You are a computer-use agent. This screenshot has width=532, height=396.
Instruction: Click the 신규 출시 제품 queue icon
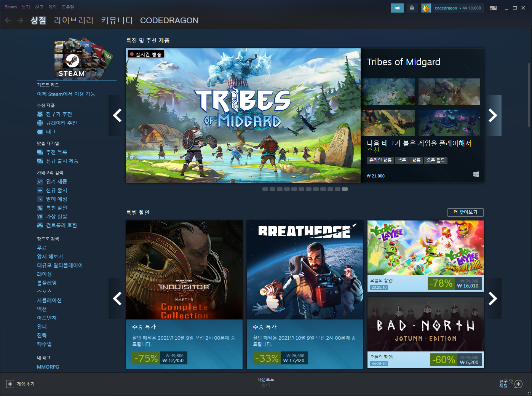pos(40,161)
